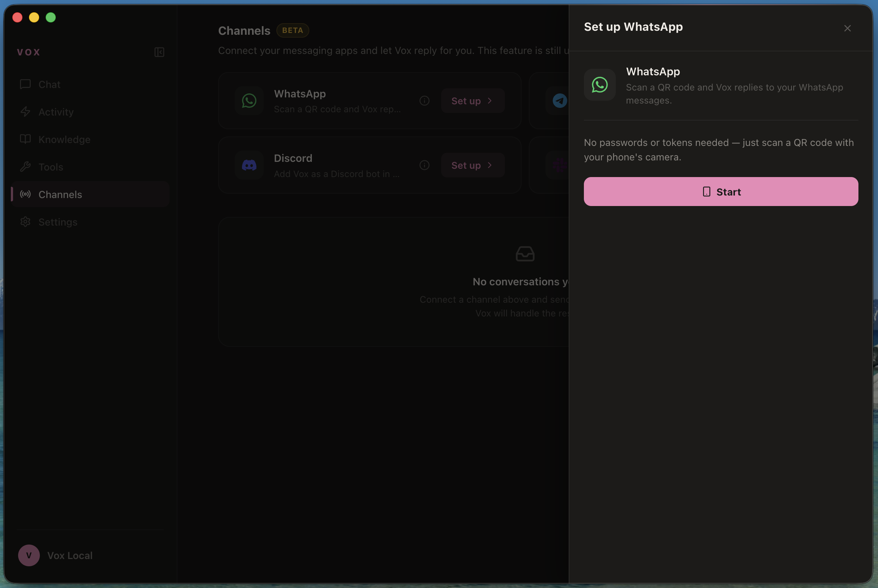Click the Start button for WhatsApp
Screen dimensions: 878x588
[x=720, y=192]
